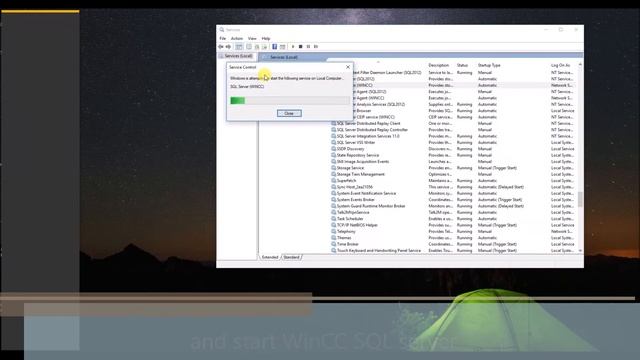Select State Repository Service row
Image resolution: width=640 pixels, height=360 pixels.
coord(453,155)
